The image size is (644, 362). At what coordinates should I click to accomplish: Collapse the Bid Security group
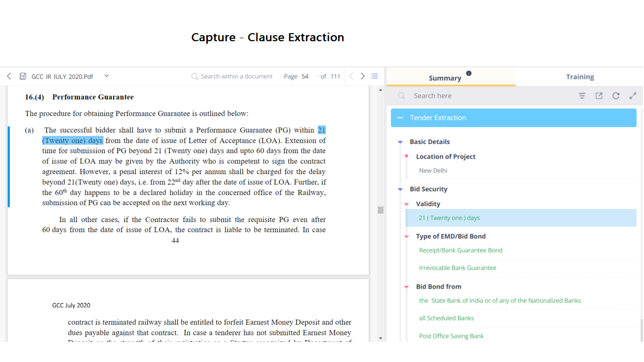[400, 190]
